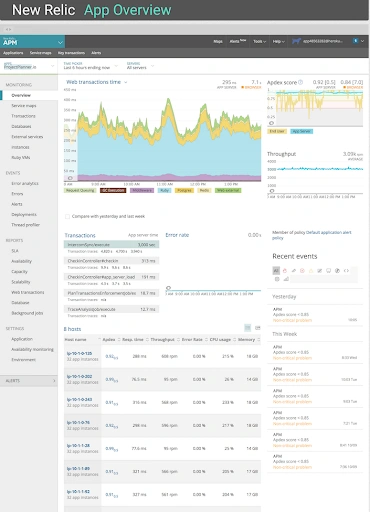Open the Transactions section heading link
Screen dimensions: 370x512
[80, 235]
